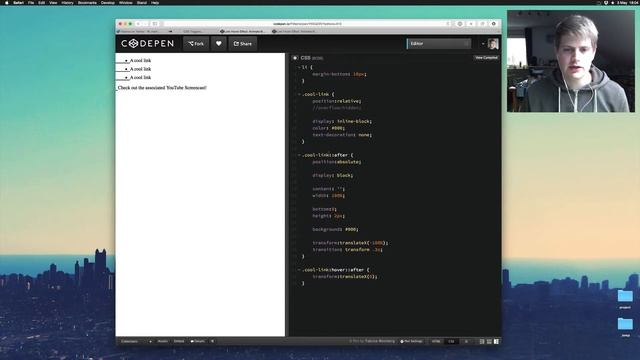Screen dimensions: 640x360
Task: Open the View menu
Action: (x=53, y=2)
